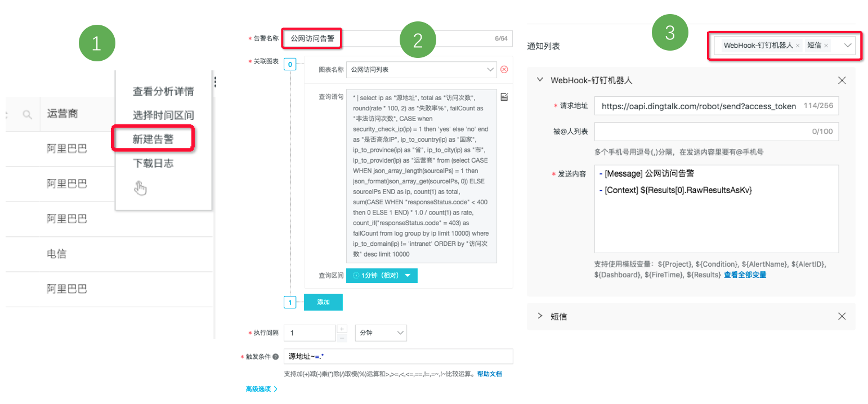The width and height of the screenshot is (868, 404).
Task: Open 查看全部变量 link
Action: coord(745,275)
